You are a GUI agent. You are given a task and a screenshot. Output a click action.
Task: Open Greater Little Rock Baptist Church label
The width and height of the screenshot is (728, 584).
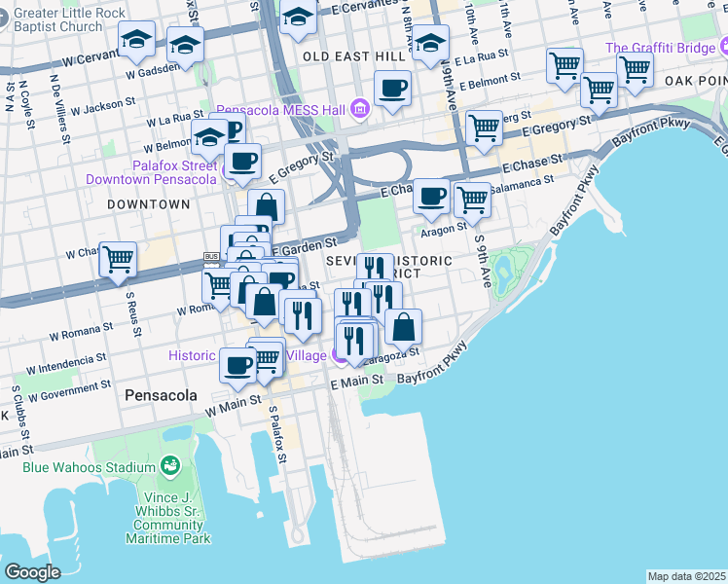(x=70, y=20)
